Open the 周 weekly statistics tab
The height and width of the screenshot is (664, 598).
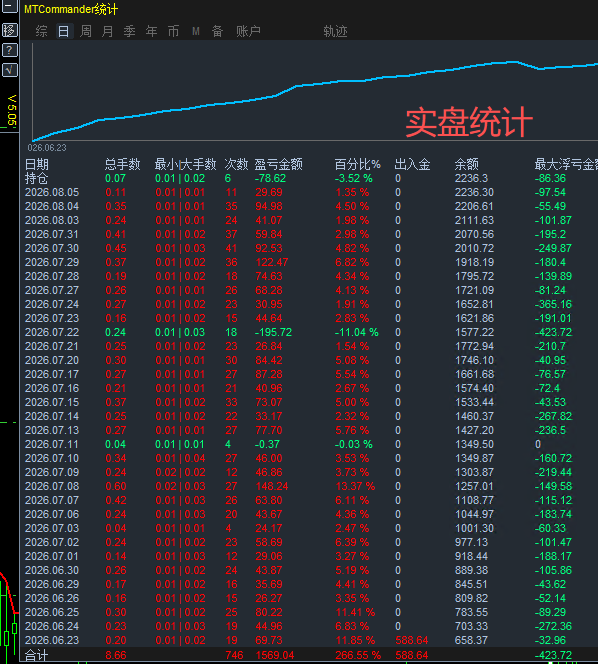click(86, 31)
